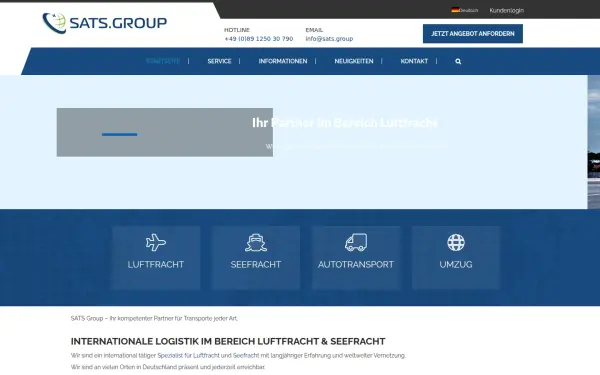
Task: Open the Kontakt menu item
Action: (414, 61)
